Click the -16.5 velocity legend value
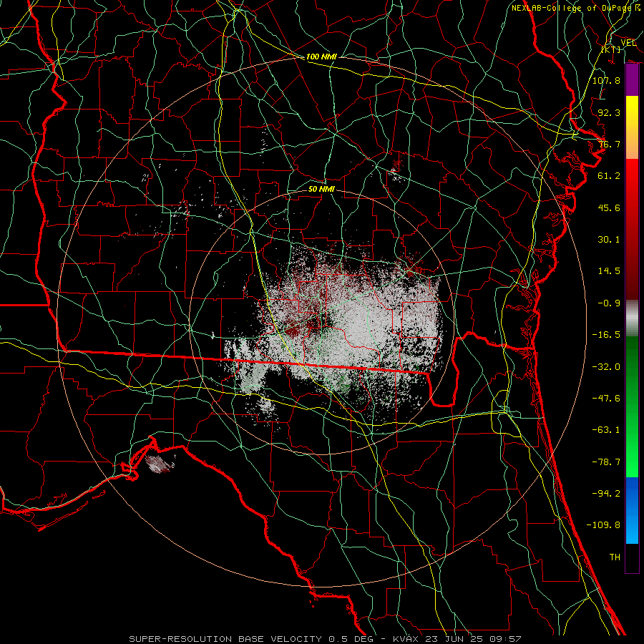 pos(606,335)
